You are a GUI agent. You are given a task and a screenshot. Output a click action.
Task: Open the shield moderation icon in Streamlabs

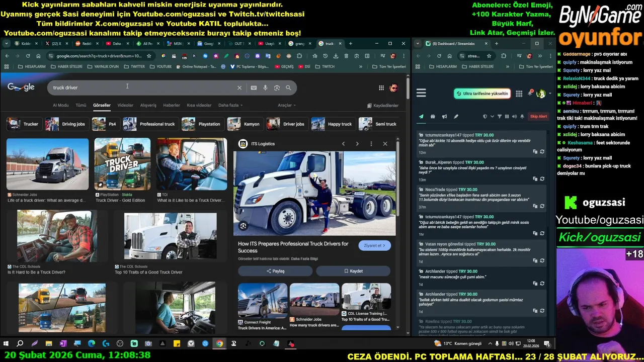pyautogui.click(x=485, y=117)
